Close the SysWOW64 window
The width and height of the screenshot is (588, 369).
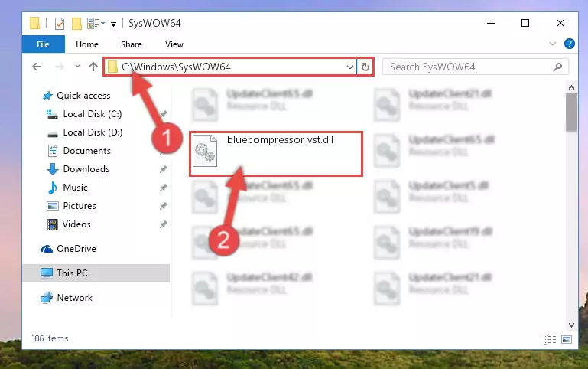pyautogui.click(x=560, y=23)
